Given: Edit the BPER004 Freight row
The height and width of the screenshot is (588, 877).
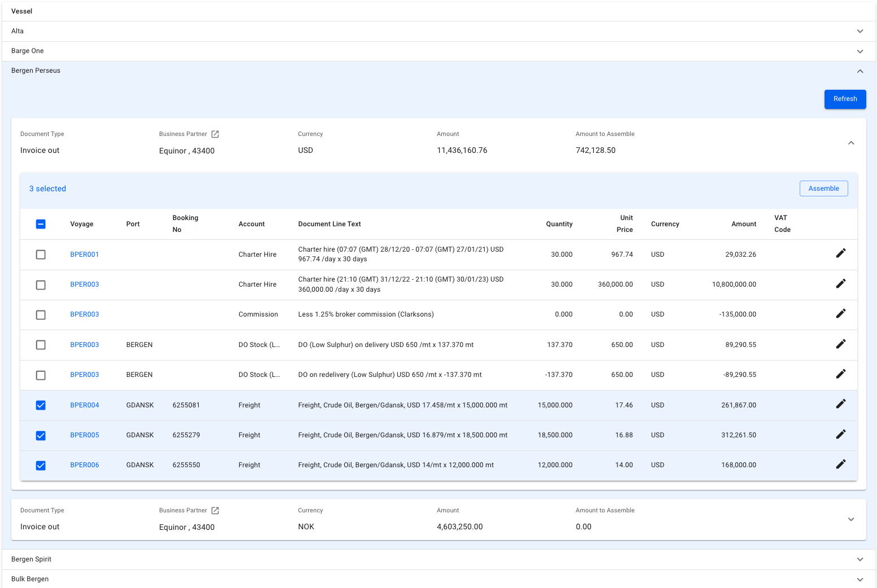Looking at the screenshot, I should click(840, 404).
